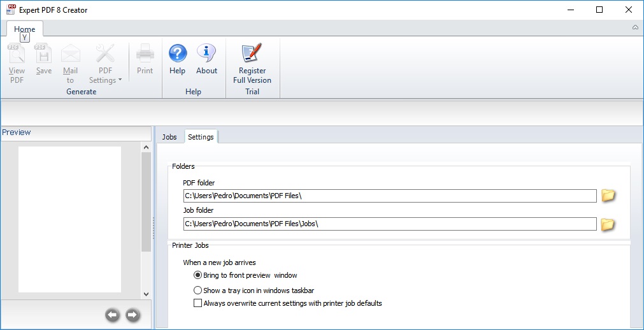Collapse the ribbon using top-right chevron
The height and width of the screenshot is (330, 644).
635,27
